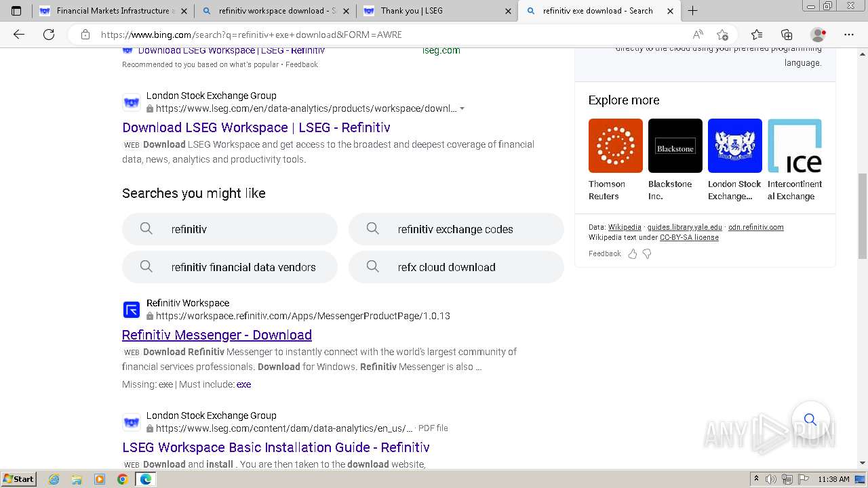The image size is (868, 488).
Task: Switch to Thank you | LSEG tab
Action: pos(437,11)
